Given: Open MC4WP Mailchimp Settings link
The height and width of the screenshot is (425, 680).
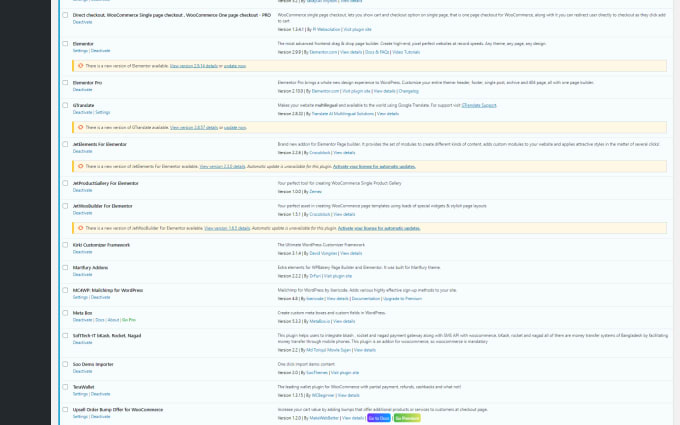Looking at the screenshot, I should click(x=80, y=298).
